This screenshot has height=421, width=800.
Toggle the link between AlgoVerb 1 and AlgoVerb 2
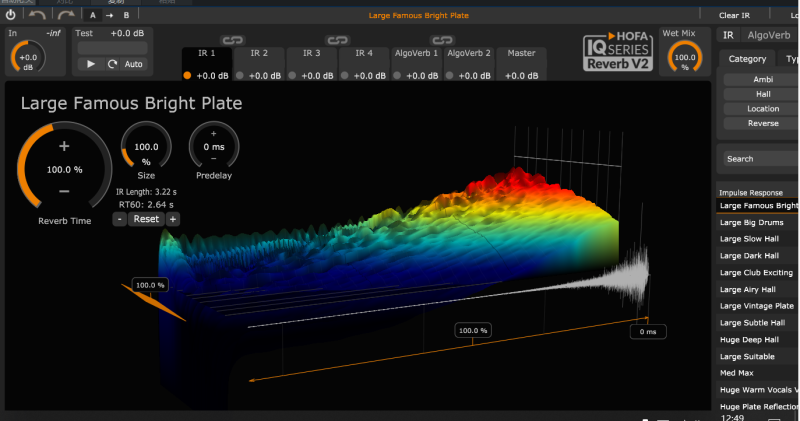(x=441, y=40)
